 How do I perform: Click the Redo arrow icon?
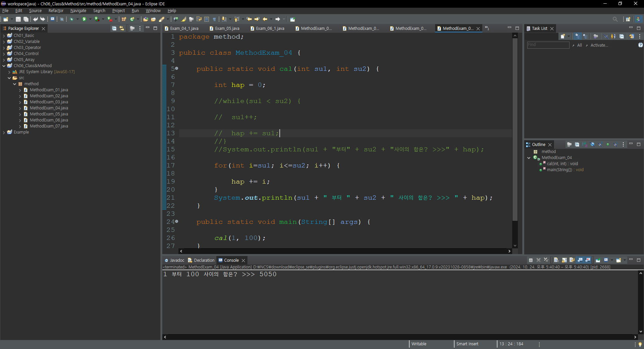coord(43,19)
